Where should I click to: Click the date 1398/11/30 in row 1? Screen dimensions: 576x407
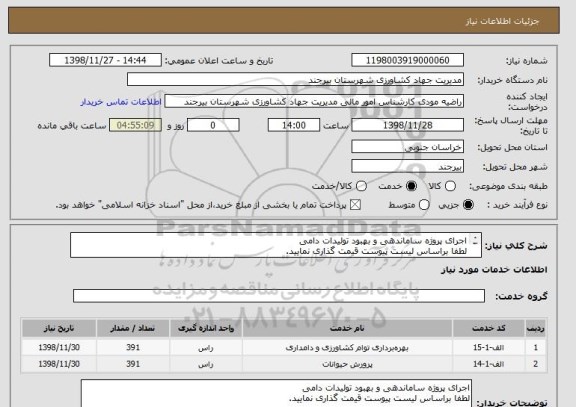59,347
